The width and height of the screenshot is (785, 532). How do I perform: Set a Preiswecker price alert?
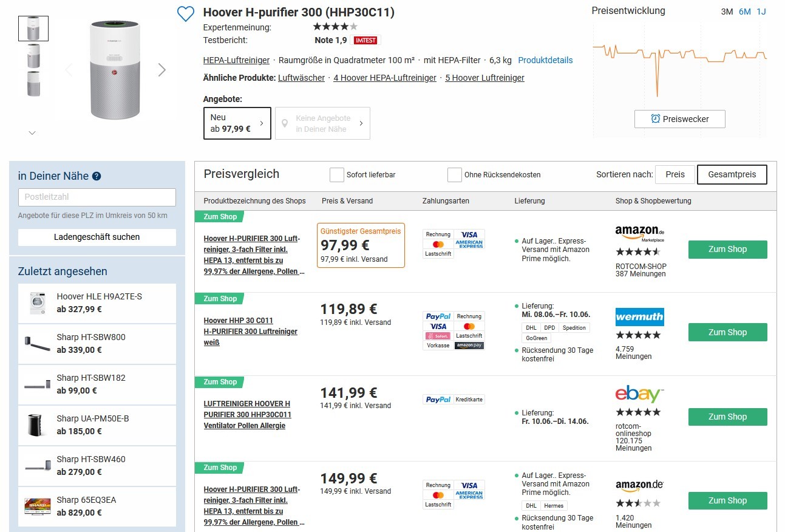[x=680, y=119]
